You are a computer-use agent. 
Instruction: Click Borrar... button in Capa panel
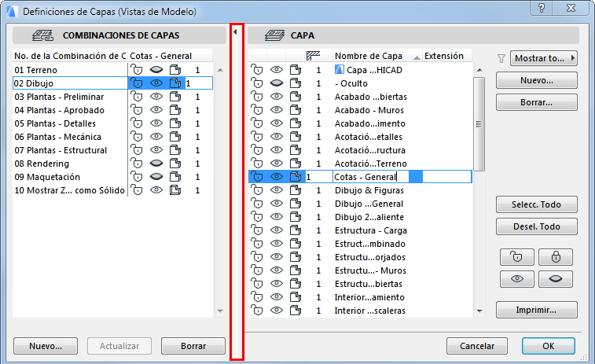tap(537, 102)
